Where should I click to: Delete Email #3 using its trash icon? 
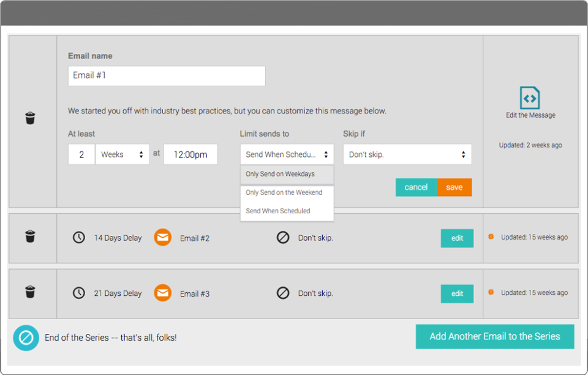[31, 293]
